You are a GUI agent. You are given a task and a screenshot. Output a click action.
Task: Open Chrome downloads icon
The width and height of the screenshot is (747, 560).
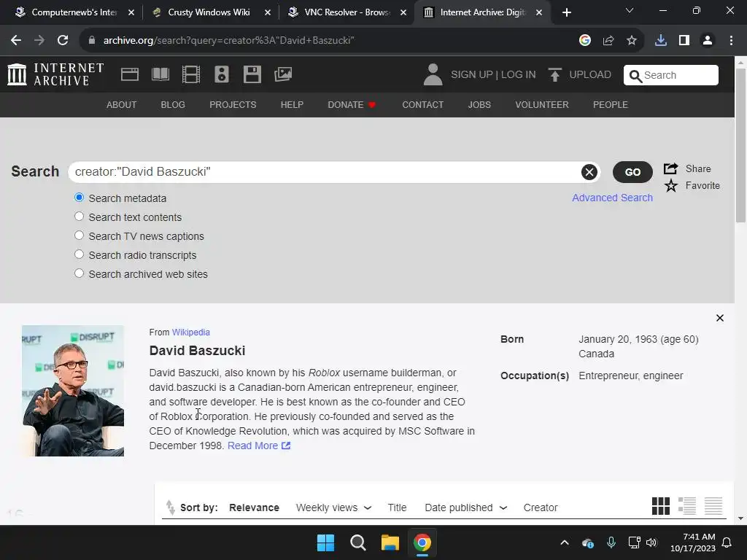point(661,41)
